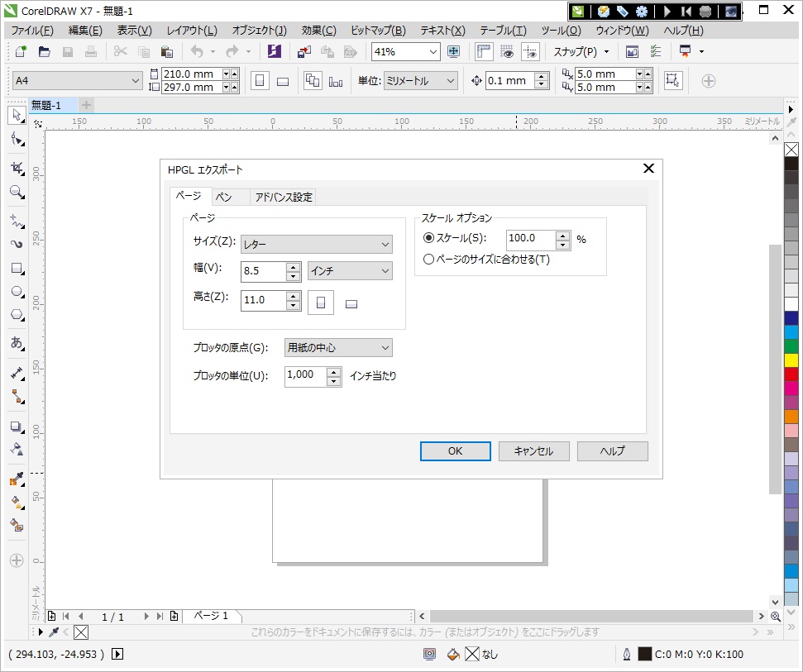
Task: Click the Open file folder icon
Action: point(45,52)
